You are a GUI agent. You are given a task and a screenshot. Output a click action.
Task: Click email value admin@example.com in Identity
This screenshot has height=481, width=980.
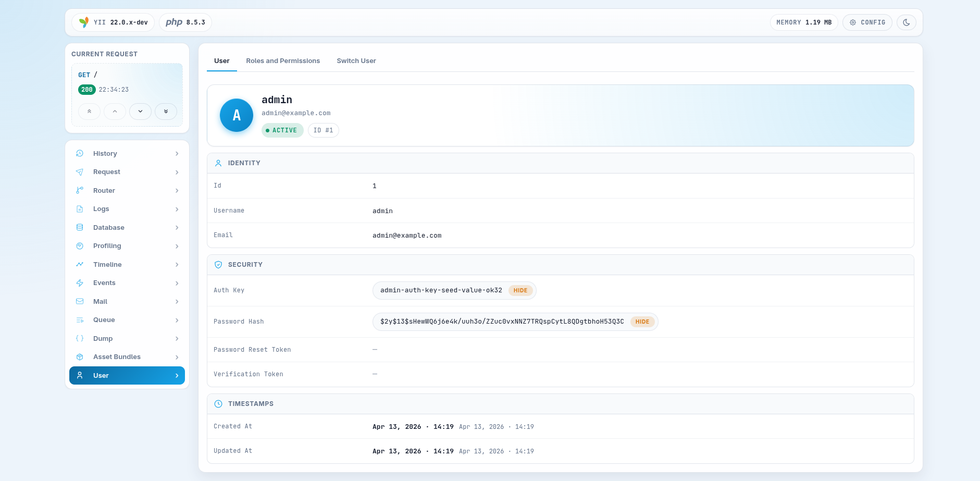coord(407,236)
